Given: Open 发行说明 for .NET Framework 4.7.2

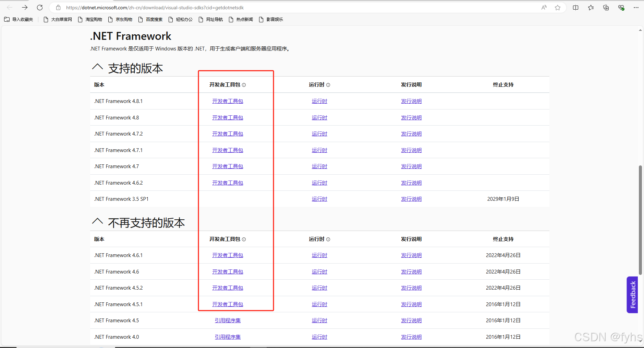Looking at the screenshot, I should pyautogui.click(x=411, y=134).
